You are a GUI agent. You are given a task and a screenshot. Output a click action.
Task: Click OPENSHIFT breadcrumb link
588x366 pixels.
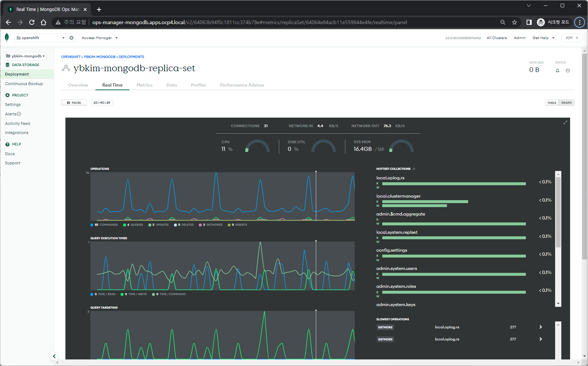tap(71, 57)
